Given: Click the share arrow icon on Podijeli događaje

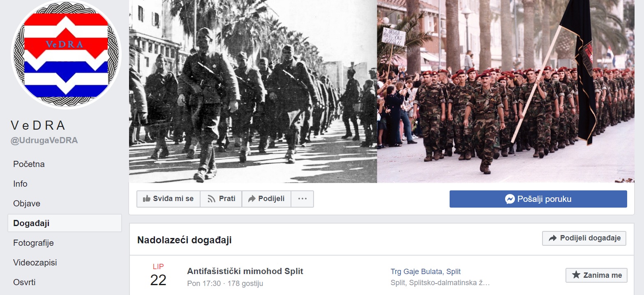Looking at the screenshot, I should pos(553,238).
